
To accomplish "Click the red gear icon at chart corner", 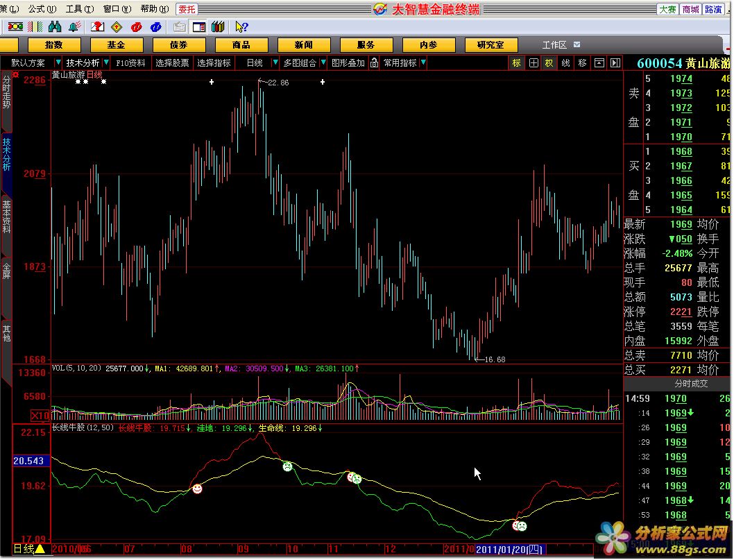I will click(16, 74).
